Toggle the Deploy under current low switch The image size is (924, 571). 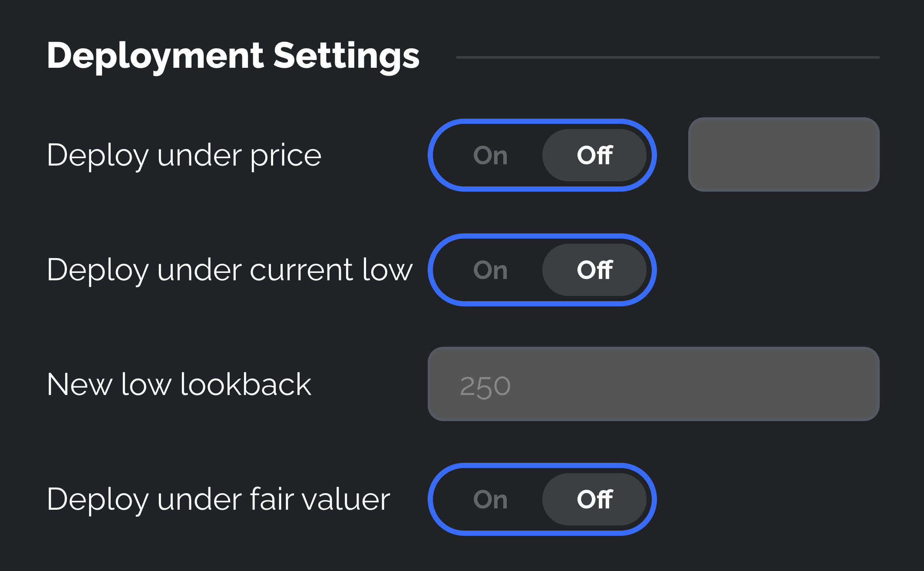click(x=542, y=270)
